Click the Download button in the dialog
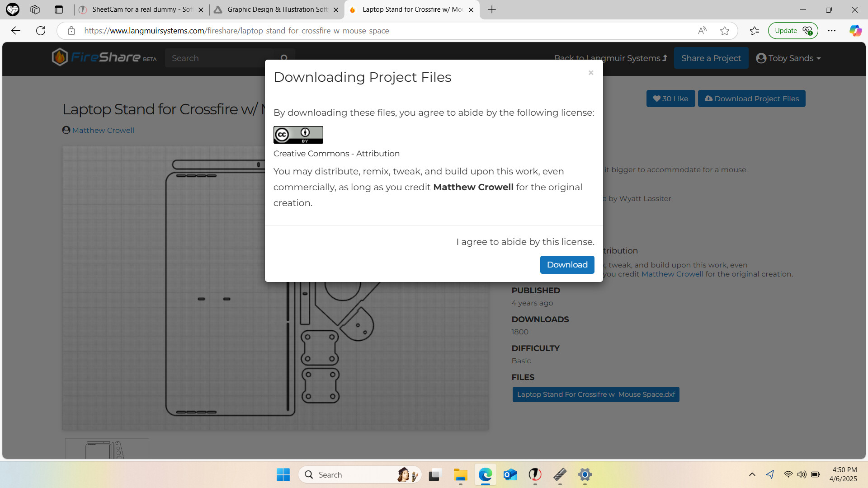868x488 pixels. coord(567,265)
